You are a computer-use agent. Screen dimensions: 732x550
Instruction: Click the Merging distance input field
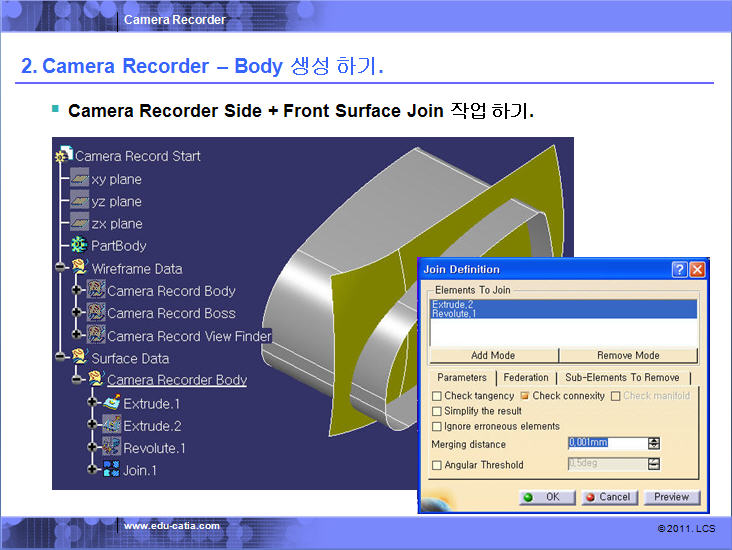(x=601, y=443)
